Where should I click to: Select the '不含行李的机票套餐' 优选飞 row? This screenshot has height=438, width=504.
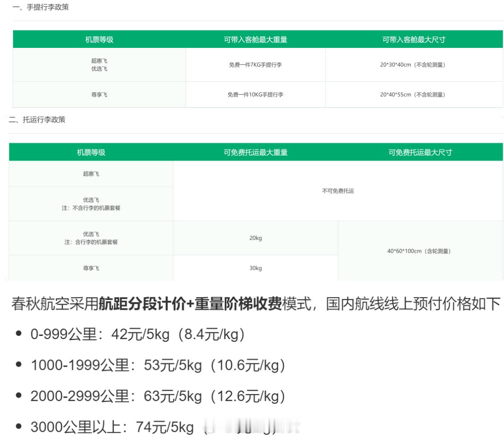tap(91, 204)
